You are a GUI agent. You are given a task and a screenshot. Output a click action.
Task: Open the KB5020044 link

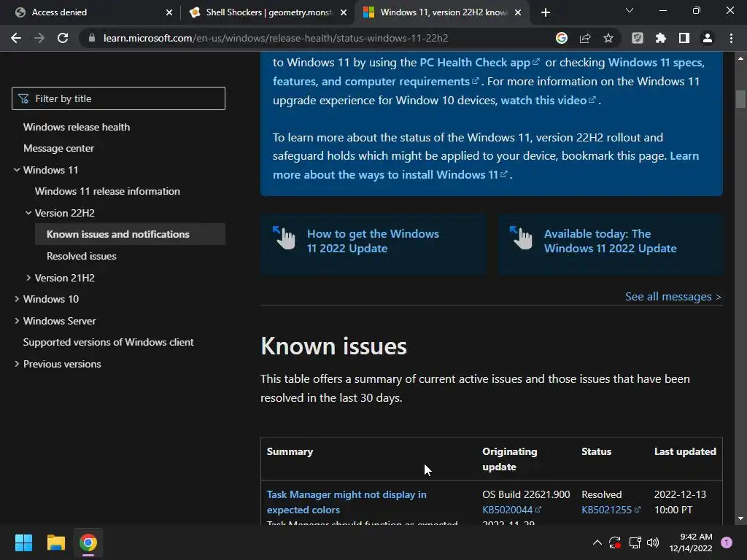click(511, 510)
